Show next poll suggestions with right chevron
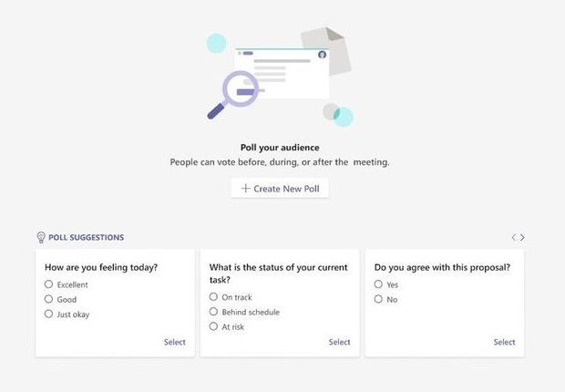The height and width of the screenshot is (392, 565). click(522, 238)
